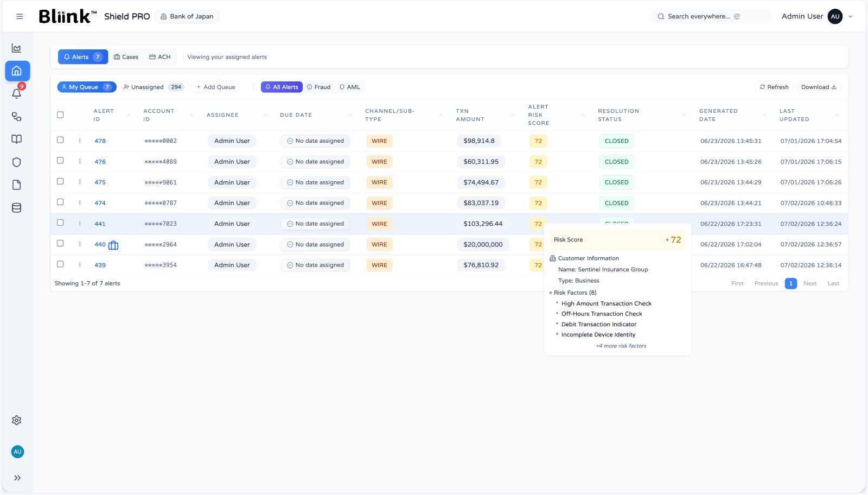
Task: Filter by AML alerts
Action: coord(349,87)
